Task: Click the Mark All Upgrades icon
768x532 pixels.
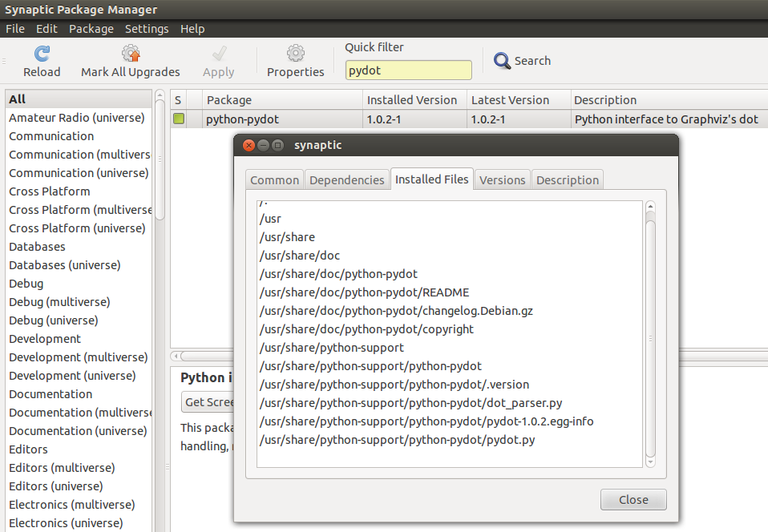Action: pos(131,54)
